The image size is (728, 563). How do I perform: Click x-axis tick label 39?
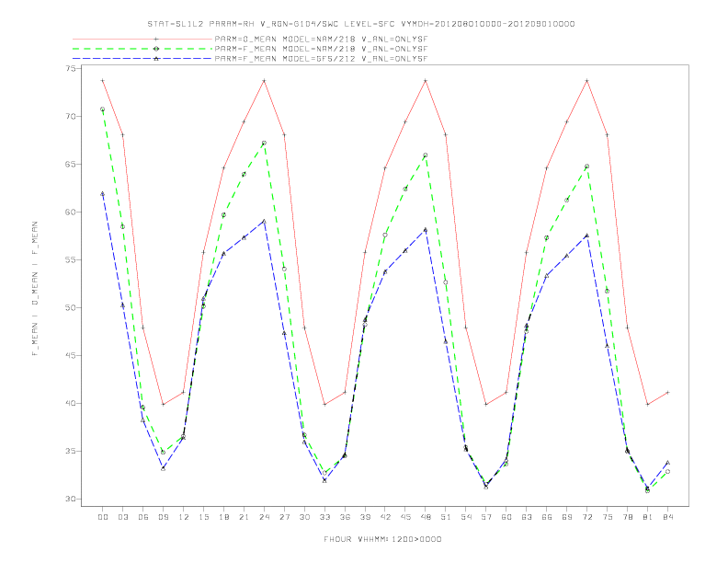(366, 517)
